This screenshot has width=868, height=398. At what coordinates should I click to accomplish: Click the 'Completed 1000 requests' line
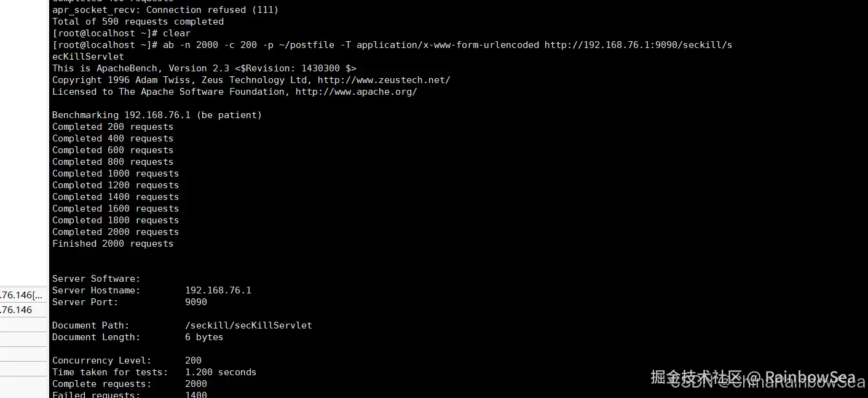(116, 173)
